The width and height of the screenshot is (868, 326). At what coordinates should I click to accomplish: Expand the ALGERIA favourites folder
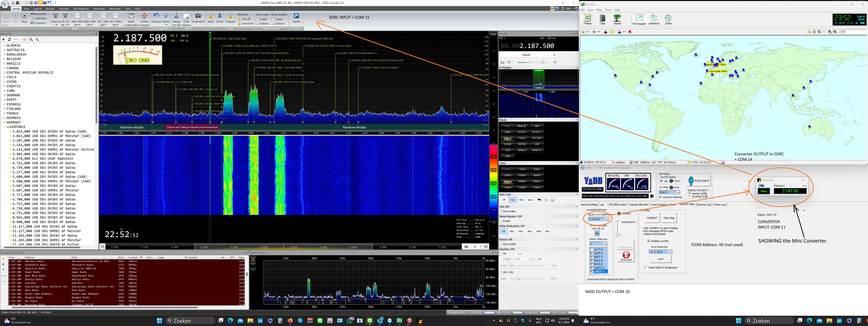coord(2,46)
